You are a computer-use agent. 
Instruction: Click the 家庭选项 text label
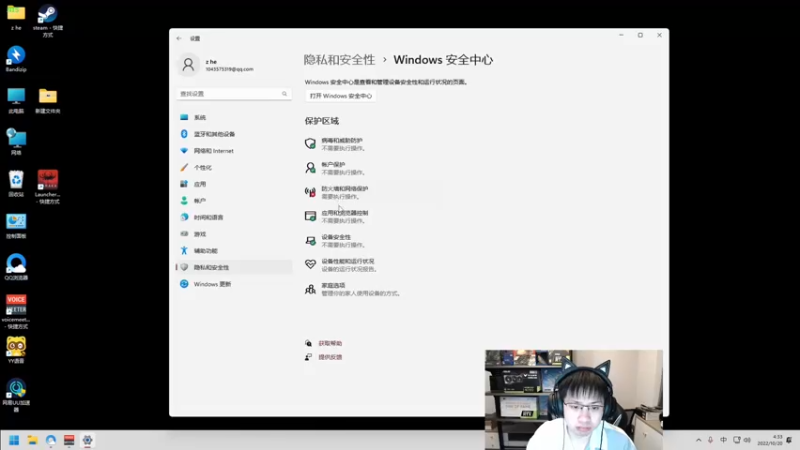tap(333, 286)
